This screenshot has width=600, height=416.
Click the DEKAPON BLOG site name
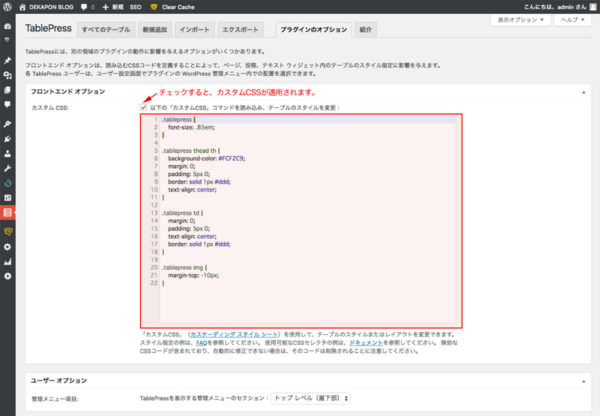(51, 7)
